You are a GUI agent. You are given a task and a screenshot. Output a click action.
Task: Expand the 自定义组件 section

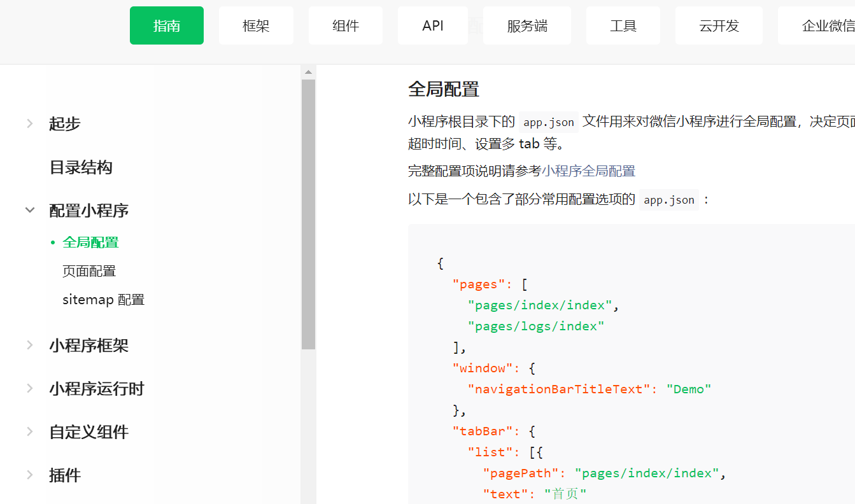[x=88, y=432]
